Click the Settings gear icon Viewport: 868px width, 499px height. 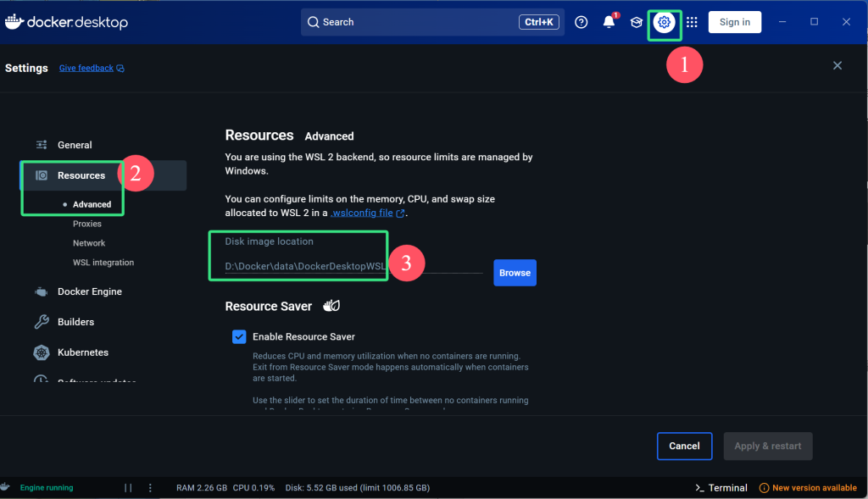pyautogui.click(x=665, y=22)
